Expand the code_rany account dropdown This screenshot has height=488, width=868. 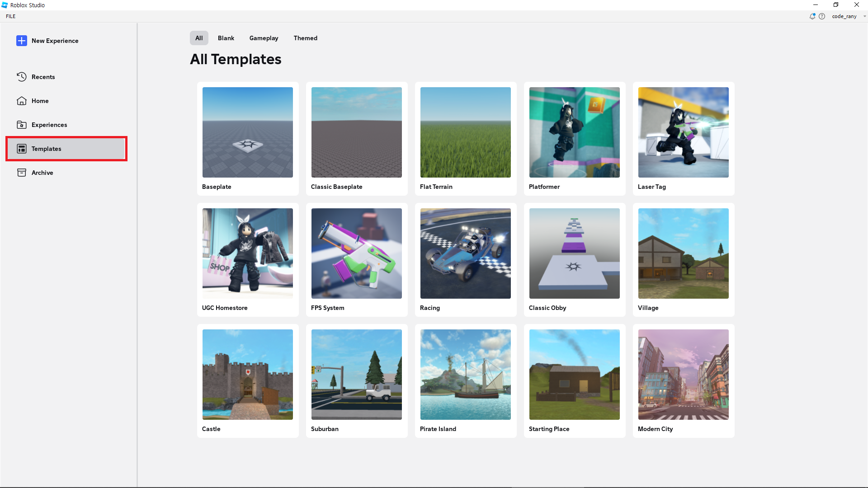[864, 16]
